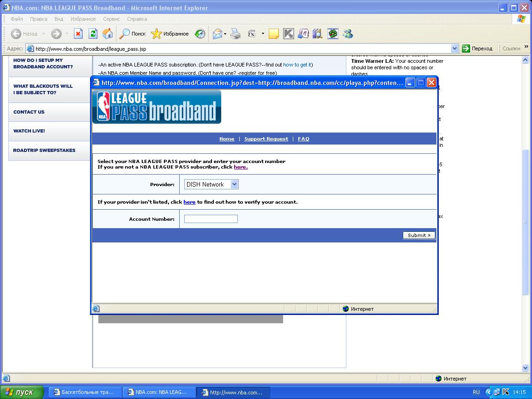Click the Edit with Excel toolbar icon
The image size is (532, 399).
[x=252, y=34]
